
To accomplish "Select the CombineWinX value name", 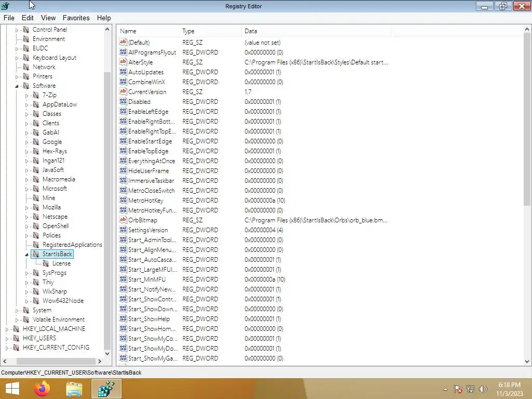I will point(147,82).
